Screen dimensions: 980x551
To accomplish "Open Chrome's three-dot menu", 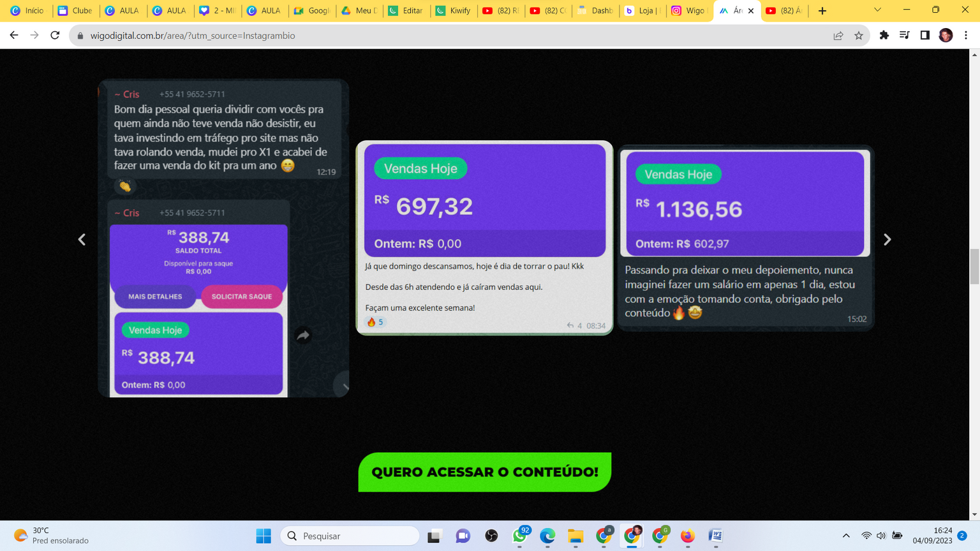I will (x=966, y=36).
